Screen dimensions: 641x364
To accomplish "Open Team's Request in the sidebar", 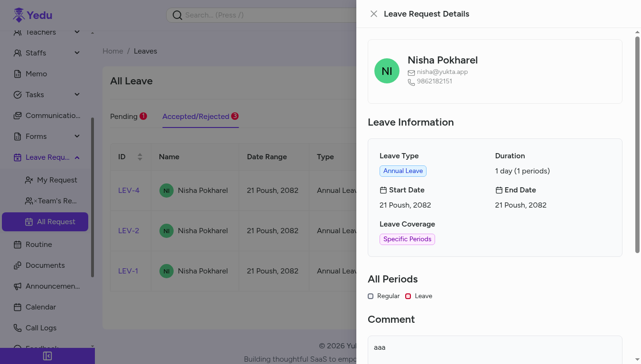I will click(x=56, y=200).
